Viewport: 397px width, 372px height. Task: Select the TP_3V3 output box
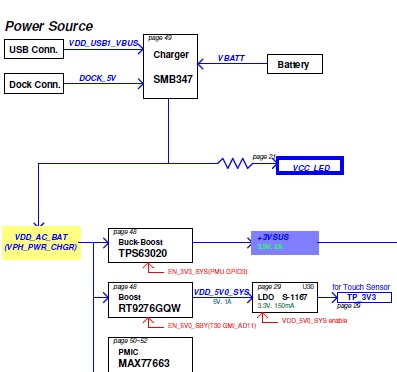(365, 297)
